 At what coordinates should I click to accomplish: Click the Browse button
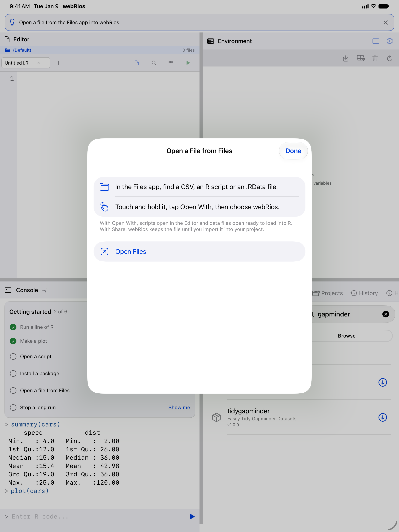[347, 336]
